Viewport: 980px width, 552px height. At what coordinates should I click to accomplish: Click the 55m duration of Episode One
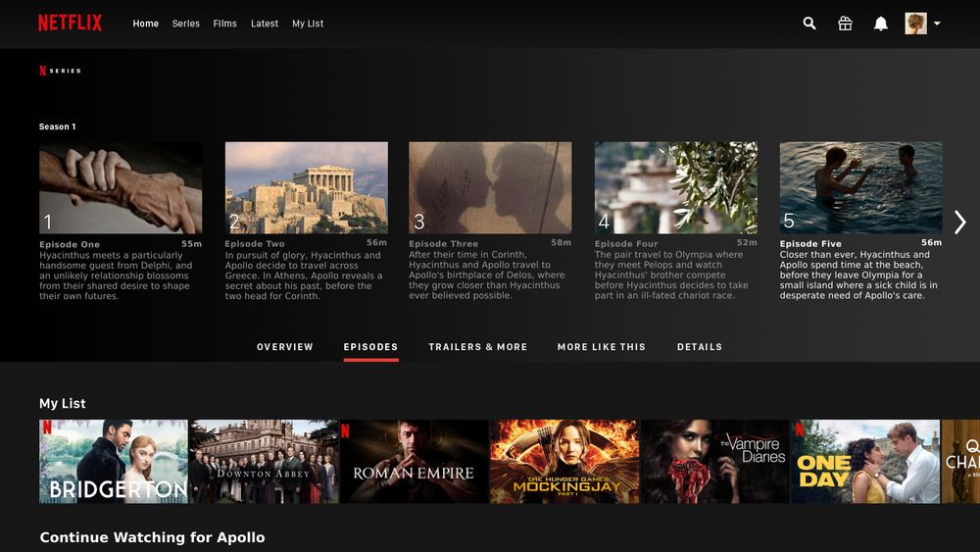pos(191,244)
